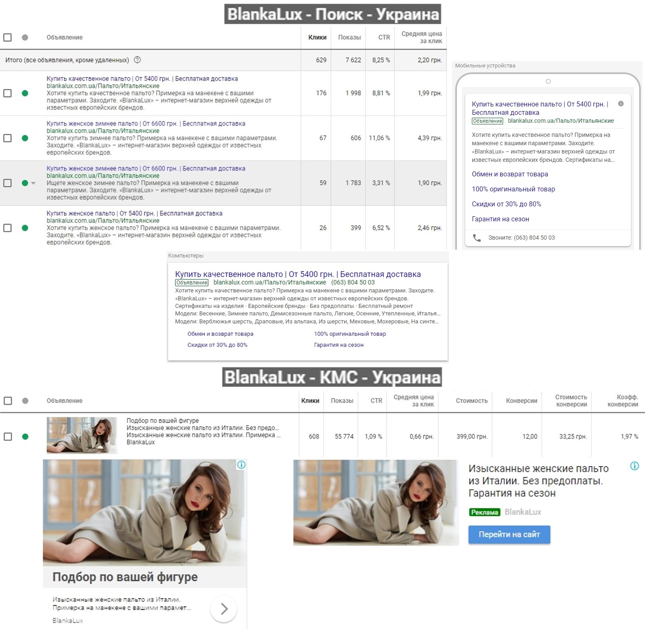Click the status dot of the 608-clicks display ad
This screenshot has width=645, height=644.
click(x=25, y=437)
